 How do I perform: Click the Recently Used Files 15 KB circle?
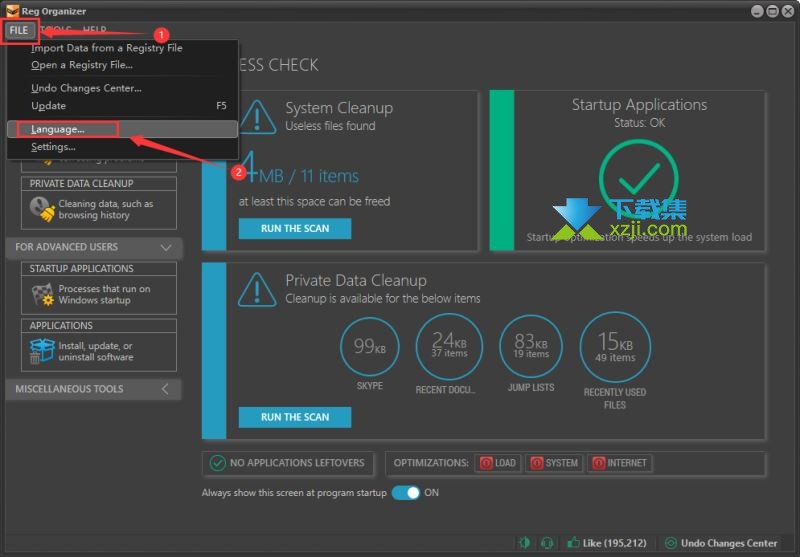click(x=615, y=347)
